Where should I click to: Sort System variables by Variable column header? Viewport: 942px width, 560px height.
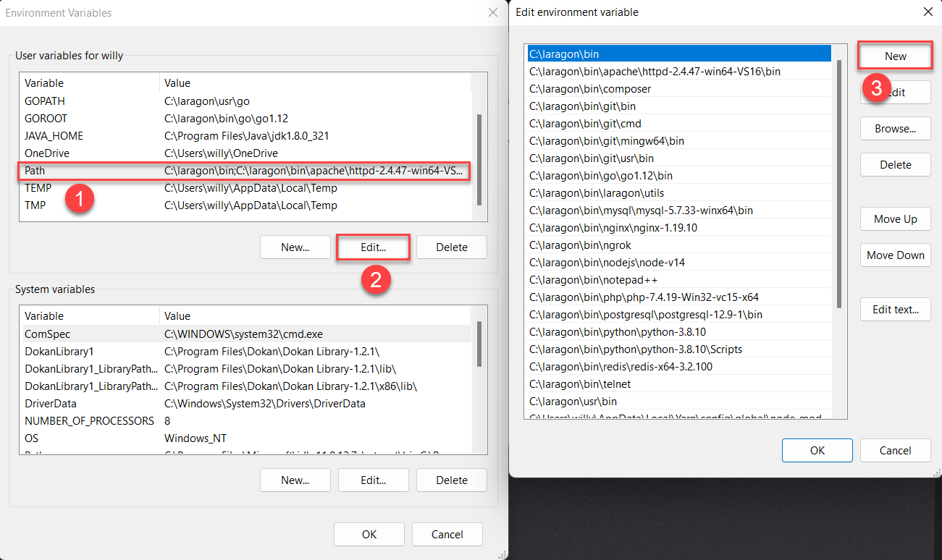(x=89, y=316)
